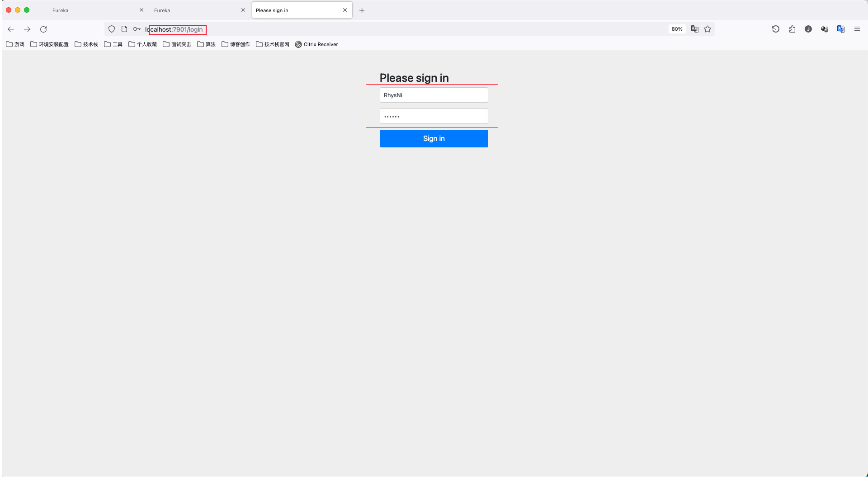The image size is (868, 477).
Task: Open the 个人收藏 bookmarks folder
Action: point(143,44)
